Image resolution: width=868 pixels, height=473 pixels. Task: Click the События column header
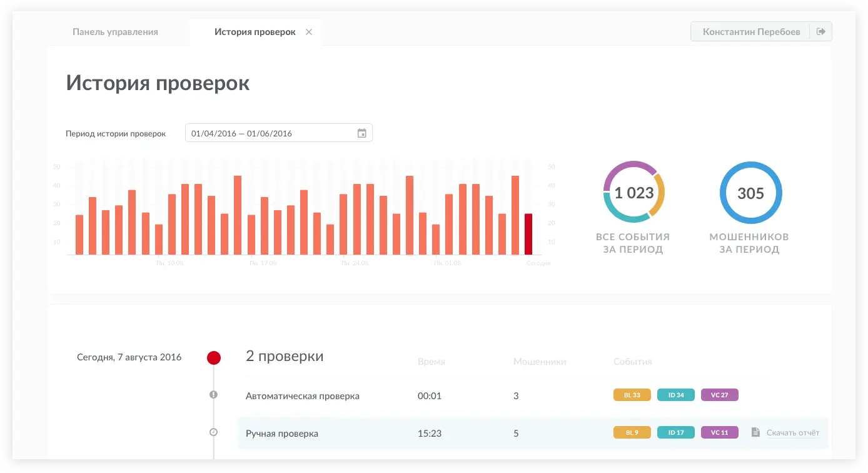(633, 362)
